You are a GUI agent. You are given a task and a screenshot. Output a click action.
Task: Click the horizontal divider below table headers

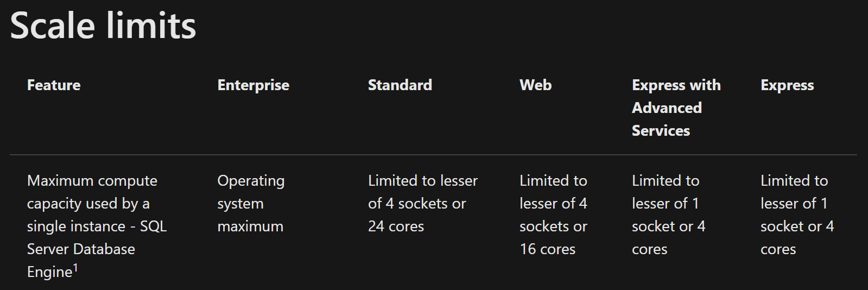(x=433, y=155)
